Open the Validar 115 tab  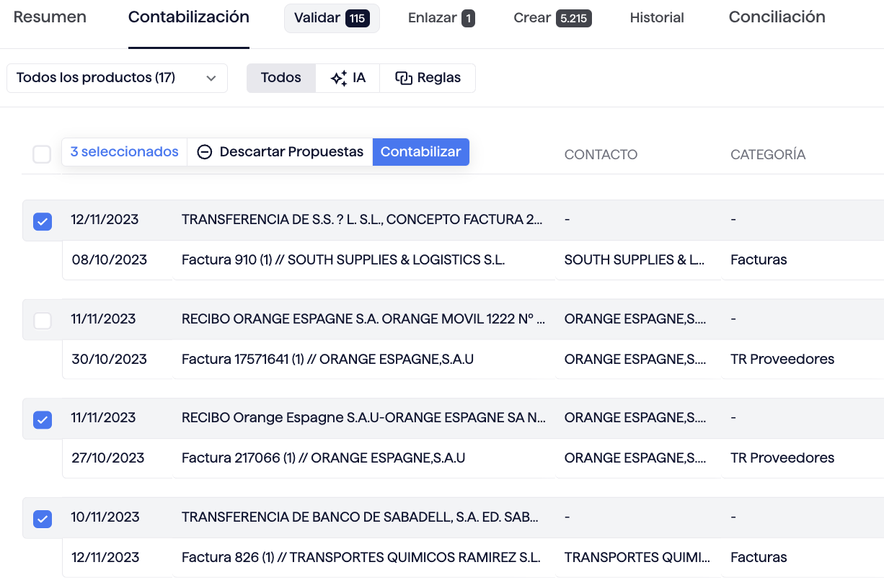(332, 18)
